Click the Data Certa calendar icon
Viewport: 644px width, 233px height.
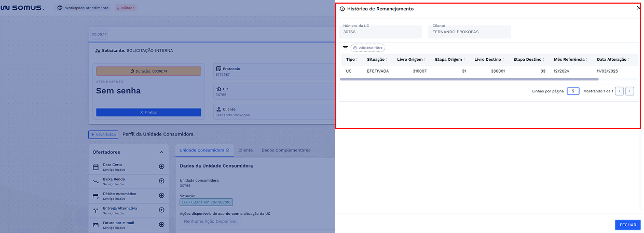coord(95,167)
